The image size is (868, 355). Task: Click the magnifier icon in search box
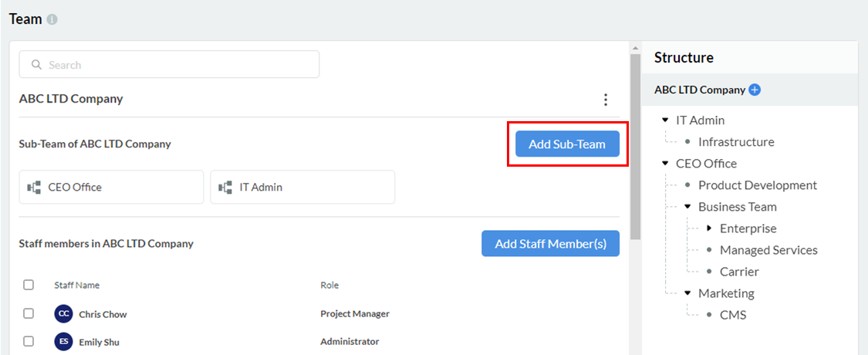pos(36,65)
